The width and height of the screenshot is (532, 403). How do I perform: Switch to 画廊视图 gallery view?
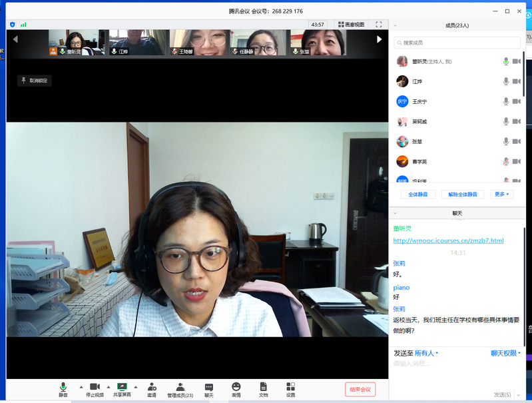(x=350, y=25)
